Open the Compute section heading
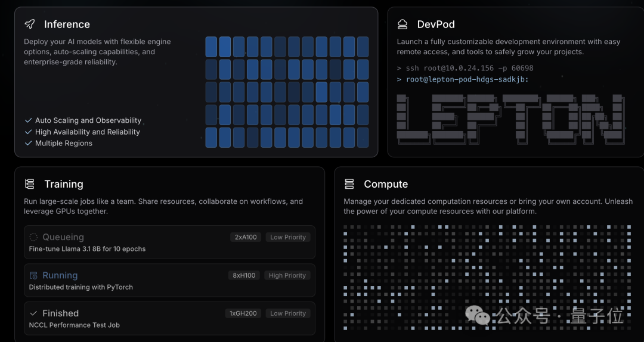The image size is (644, 342). pyautogui.click(x=386, y=184)
